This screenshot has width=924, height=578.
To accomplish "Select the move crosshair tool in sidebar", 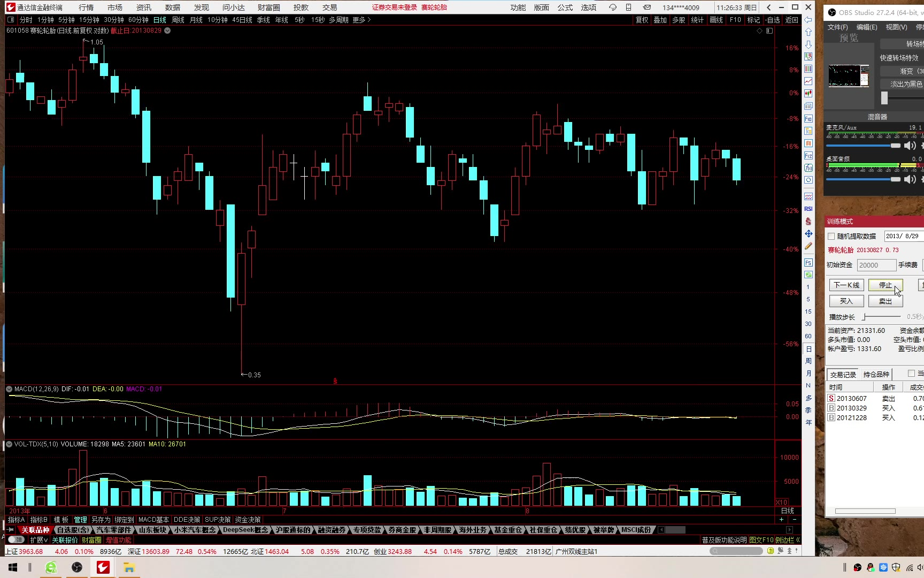I will [808, 234].
